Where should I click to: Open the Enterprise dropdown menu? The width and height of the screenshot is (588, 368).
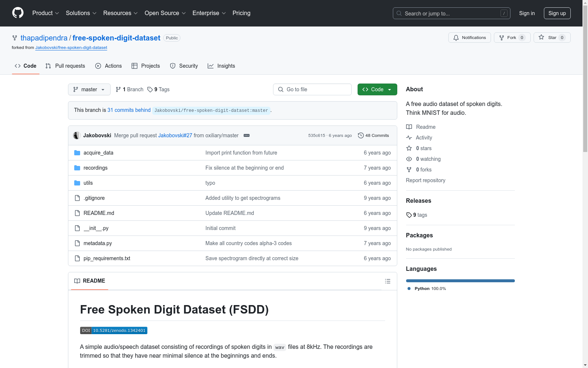pos(209,13)
